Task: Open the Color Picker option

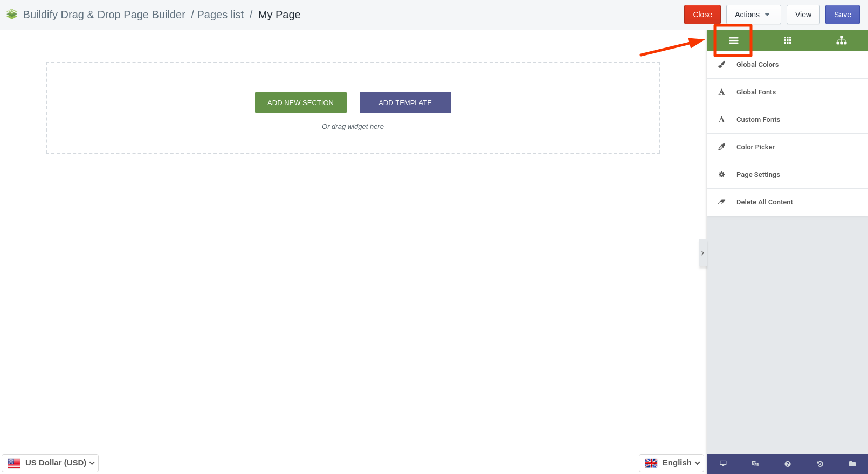Action: (787, 147)
